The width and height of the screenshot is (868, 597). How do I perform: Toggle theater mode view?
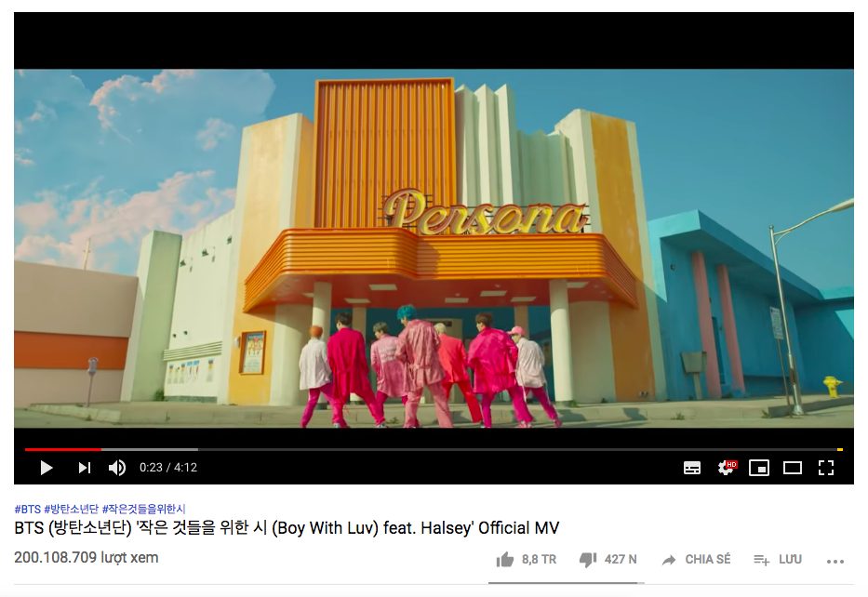coord(792,468)
